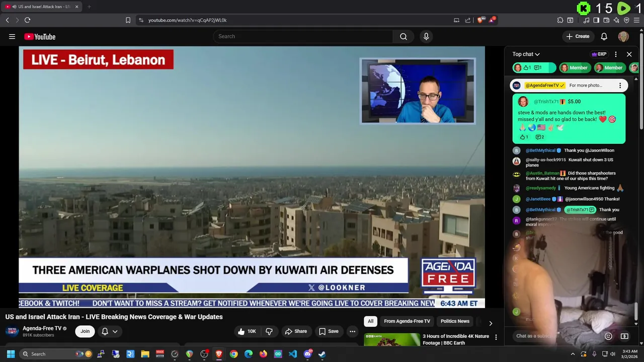Open suggested video options three dots
The height and width of the screenshot is (362, 644).
pos(496,337)
